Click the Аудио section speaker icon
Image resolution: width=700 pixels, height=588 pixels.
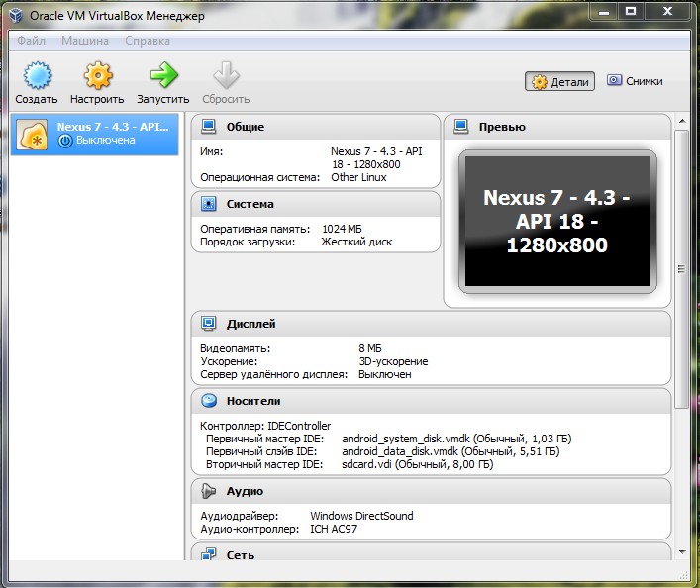(208, 491)
